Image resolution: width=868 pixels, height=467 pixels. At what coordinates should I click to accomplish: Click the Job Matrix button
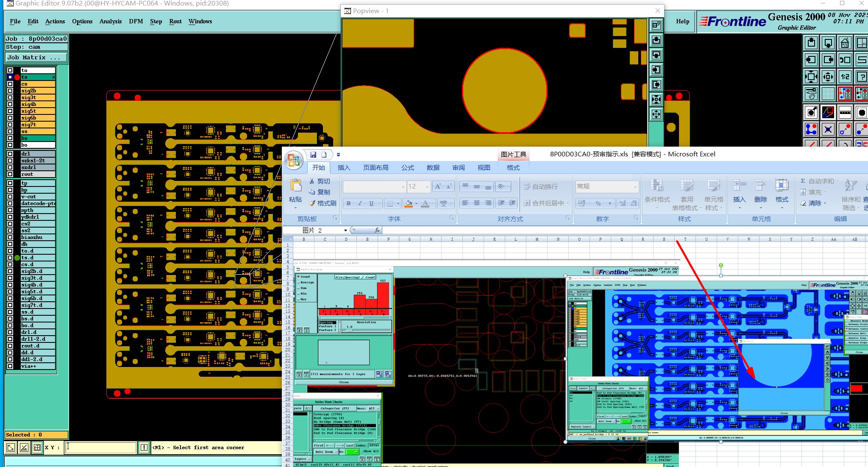click(x=36, y=57)
